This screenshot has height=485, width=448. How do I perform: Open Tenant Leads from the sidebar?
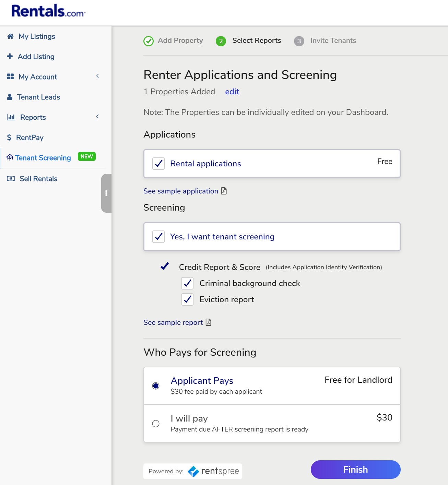[38, 97]
